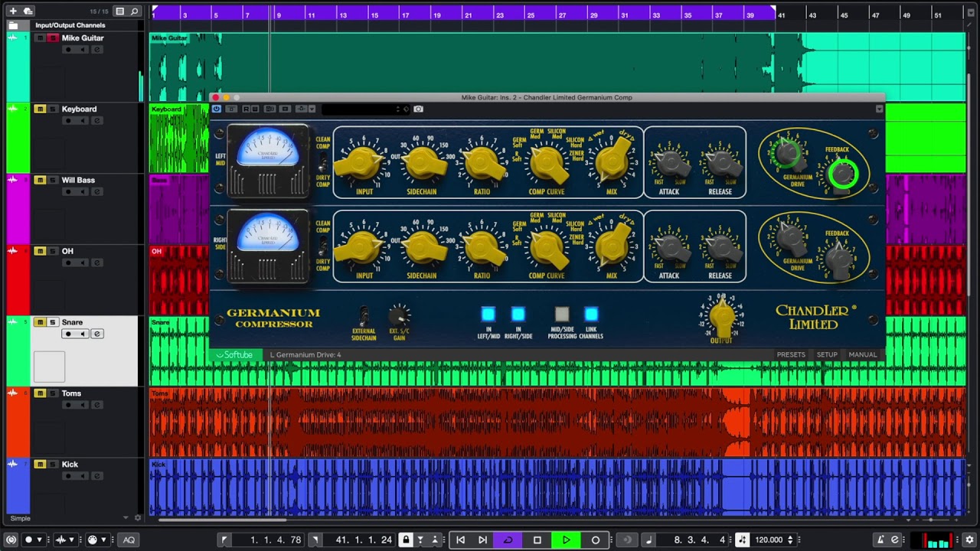Record enable the Snare track
This screenshot has width=980, height=551.
68,334
